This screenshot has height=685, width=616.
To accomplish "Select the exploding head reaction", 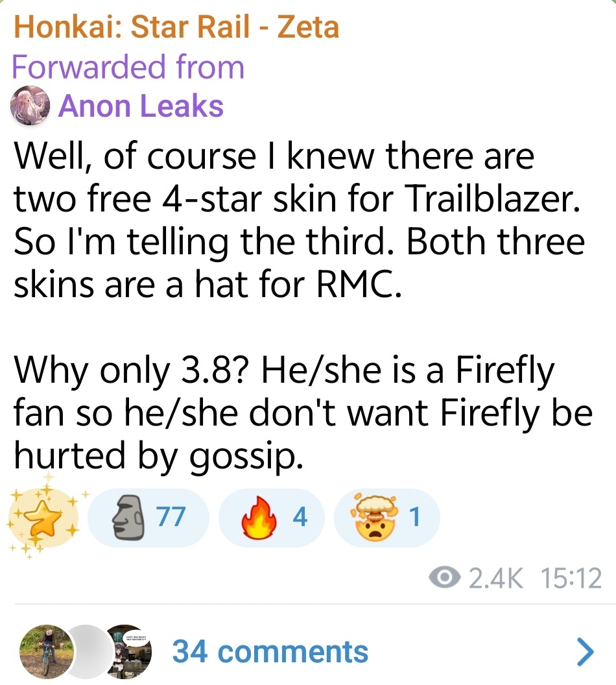I will (386, 517).
